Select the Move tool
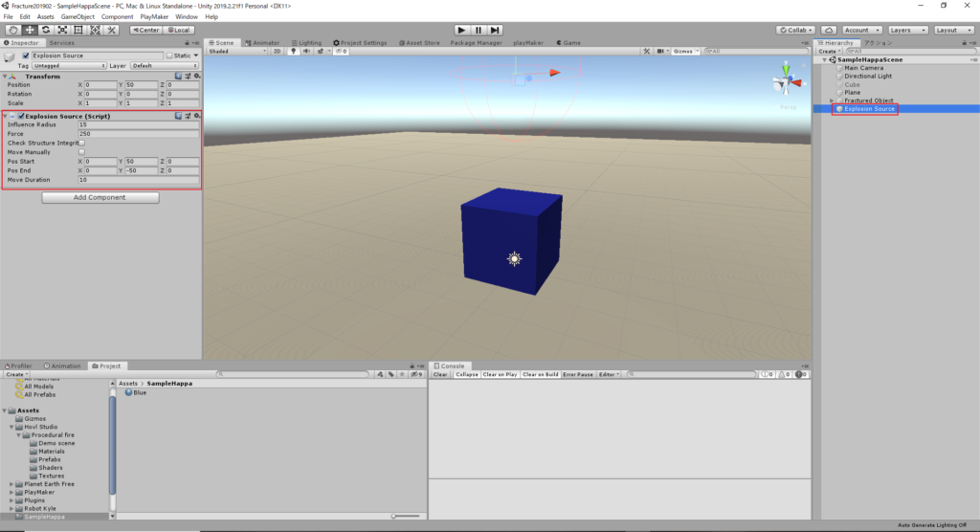The image size is (980, 532). click(x=30, y=30)
